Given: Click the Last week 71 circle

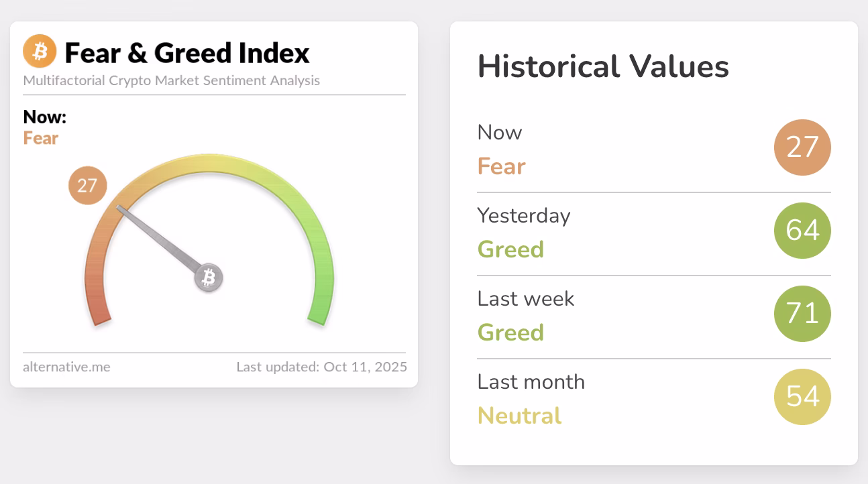Looking at the screenshot, I should tap(802, 314).
